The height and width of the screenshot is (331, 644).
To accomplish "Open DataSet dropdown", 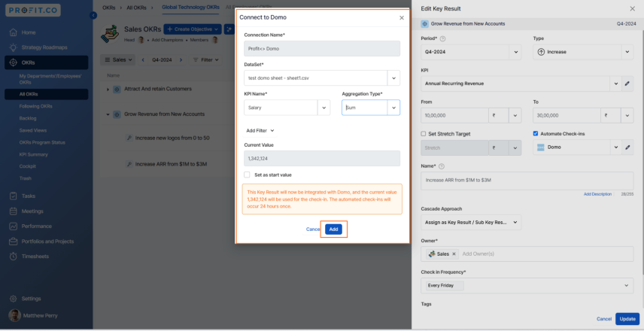I will click(394, 78).
